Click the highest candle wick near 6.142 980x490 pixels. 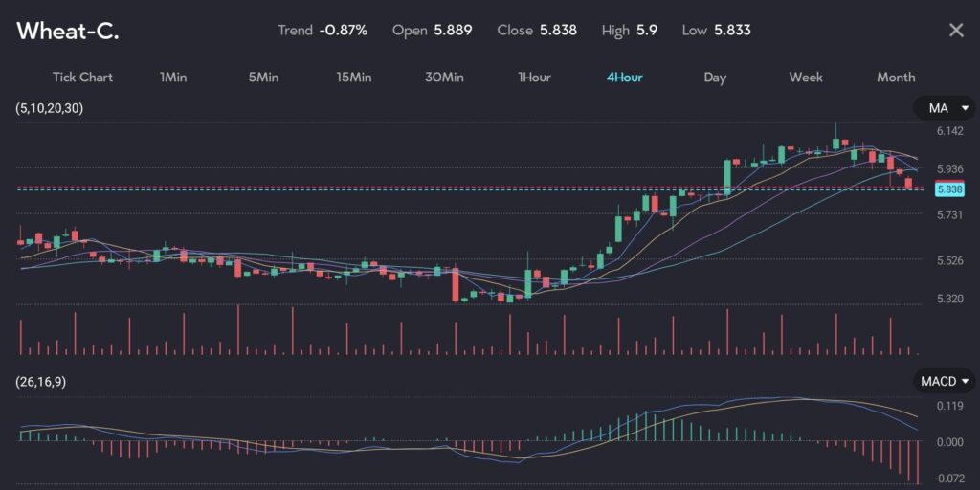tap(835, 129)
